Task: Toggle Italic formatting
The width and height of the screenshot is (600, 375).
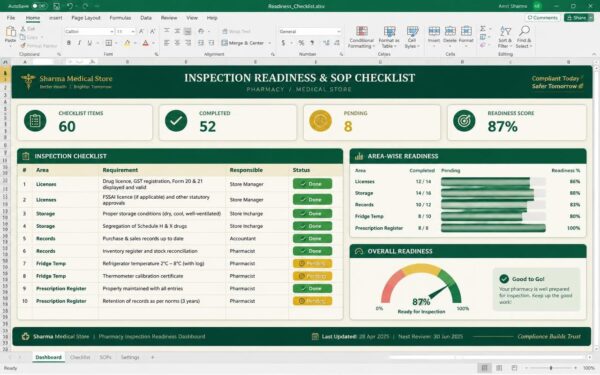Action: tap(79, 43)
